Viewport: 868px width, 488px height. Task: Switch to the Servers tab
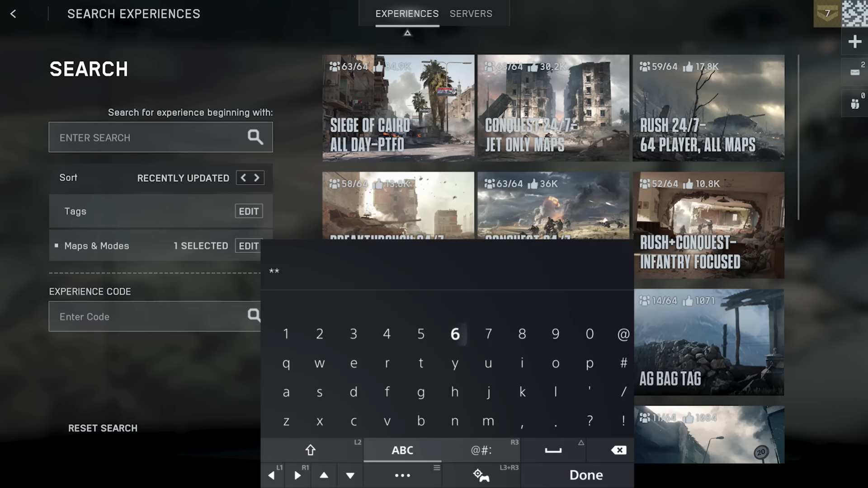471,14
